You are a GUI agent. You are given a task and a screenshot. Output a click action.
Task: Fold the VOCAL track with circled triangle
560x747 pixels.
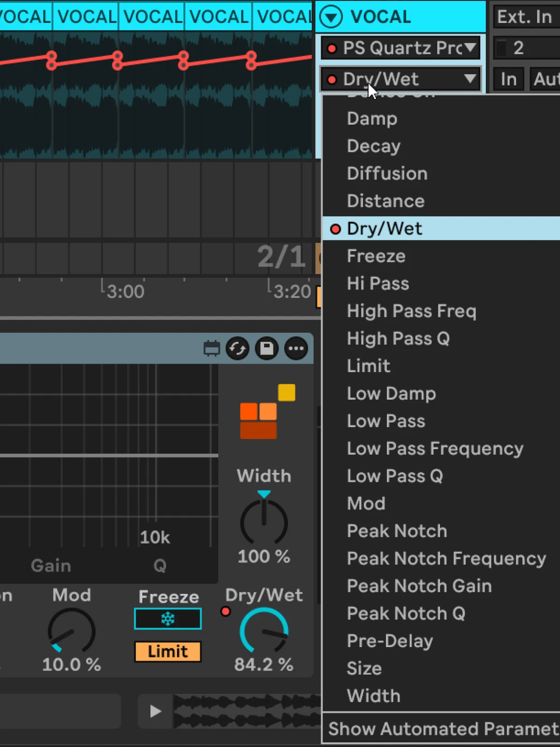click(331, 17)
